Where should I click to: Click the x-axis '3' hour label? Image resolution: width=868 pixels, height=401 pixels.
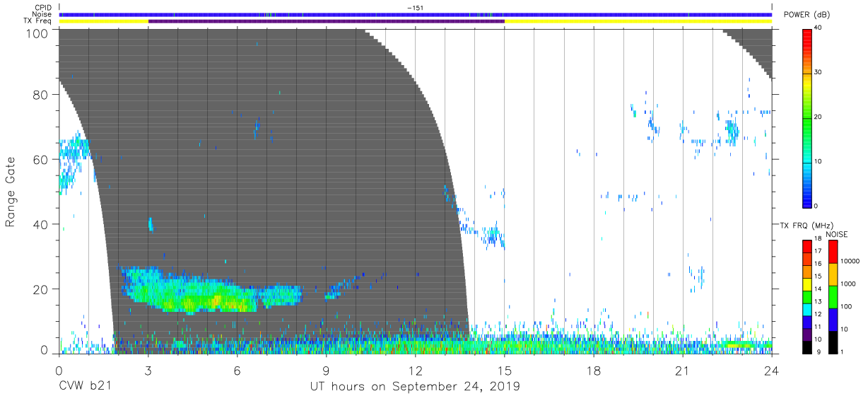[x=148, y=371]
